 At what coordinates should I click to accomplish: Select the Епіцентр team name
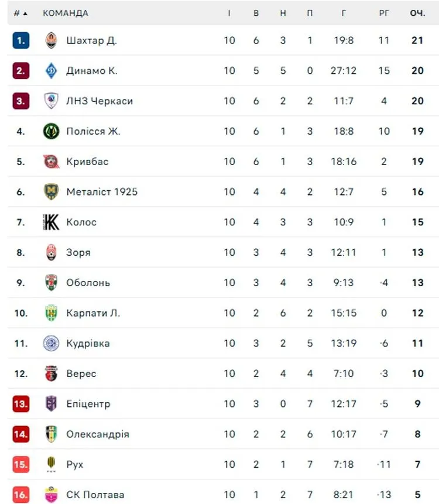88,404
